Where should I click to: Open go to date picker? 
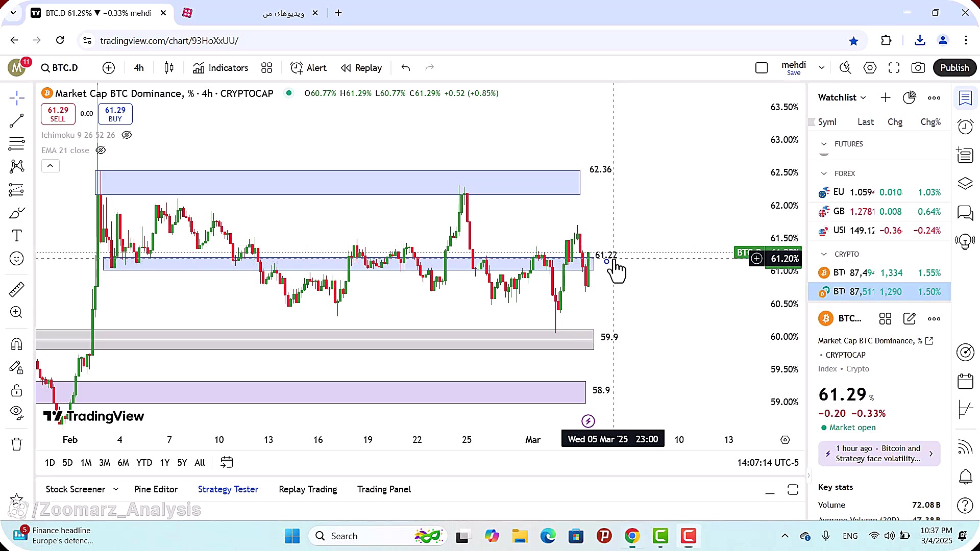[x=227, y=462]
